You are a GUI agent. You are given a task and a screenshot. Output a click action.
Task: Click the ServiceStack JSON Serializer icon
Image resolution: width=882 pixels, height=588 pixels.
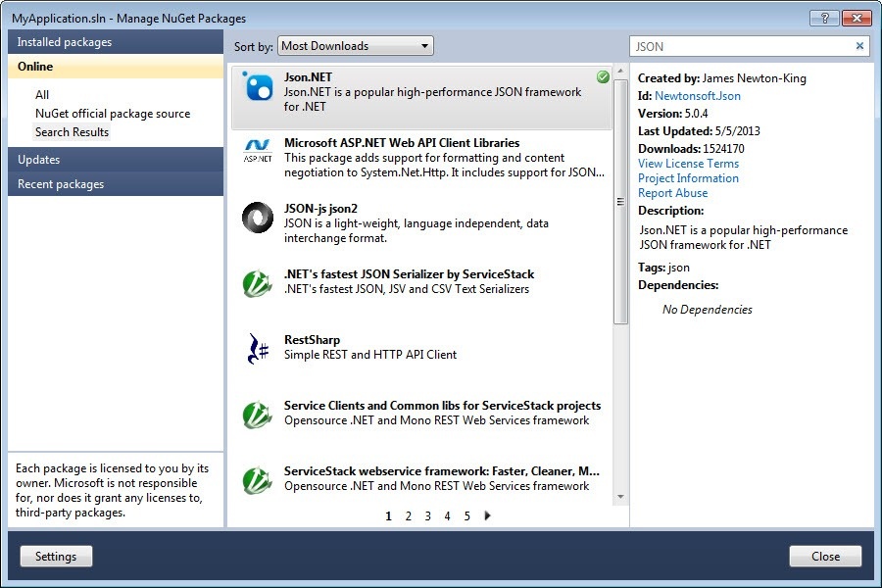coord(258,283)
